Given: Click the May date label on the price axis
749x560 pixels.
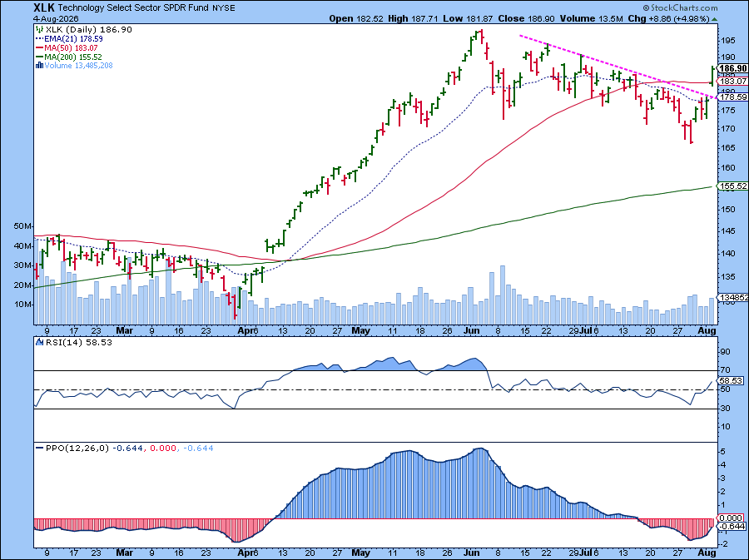Looking at the screenshot, I should click(360, 330).
